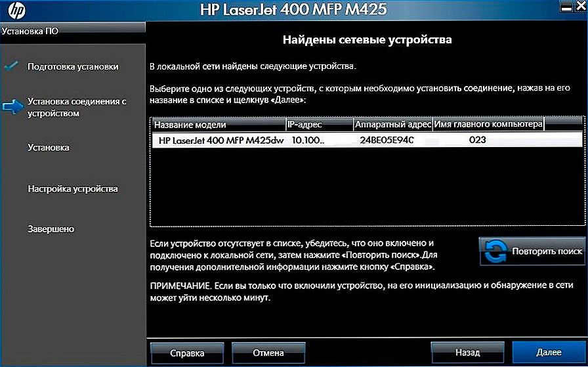Select Завершено step in sidebar

51,229
